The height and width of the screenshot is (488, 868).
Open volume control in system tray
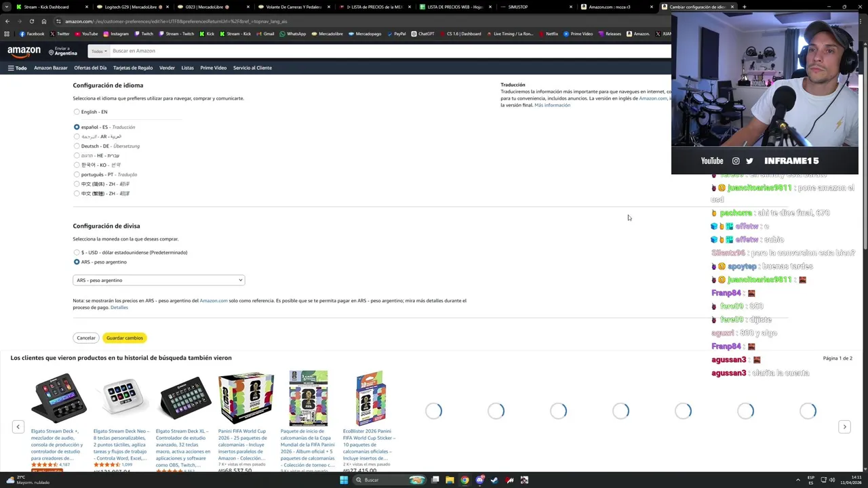pos(833,480)
